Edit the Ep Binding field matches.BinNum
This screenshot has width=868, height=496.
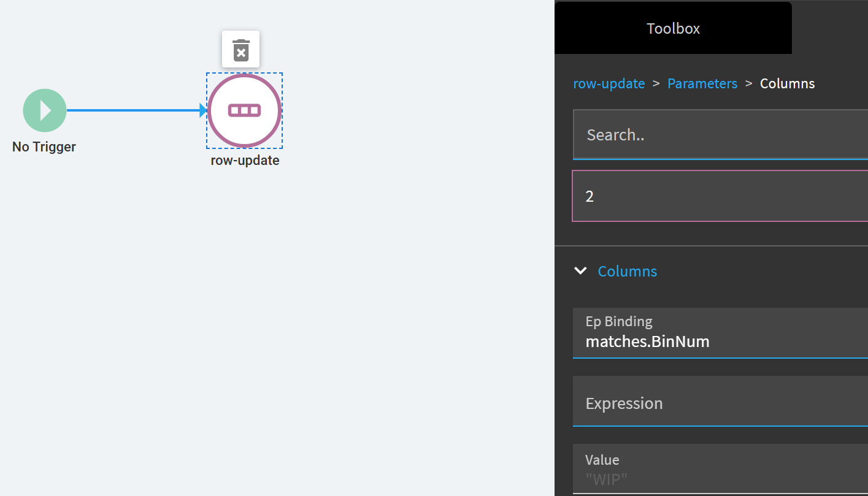pos(720,333)
